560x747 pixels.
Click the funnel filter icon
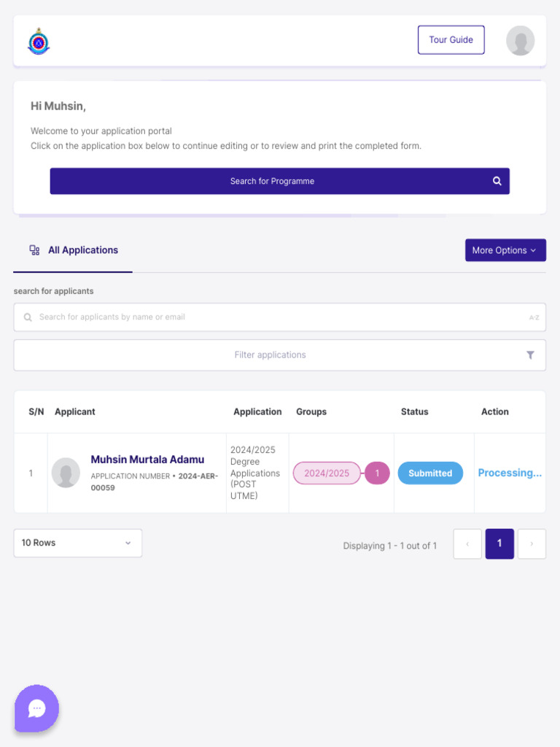coord(530,355)
